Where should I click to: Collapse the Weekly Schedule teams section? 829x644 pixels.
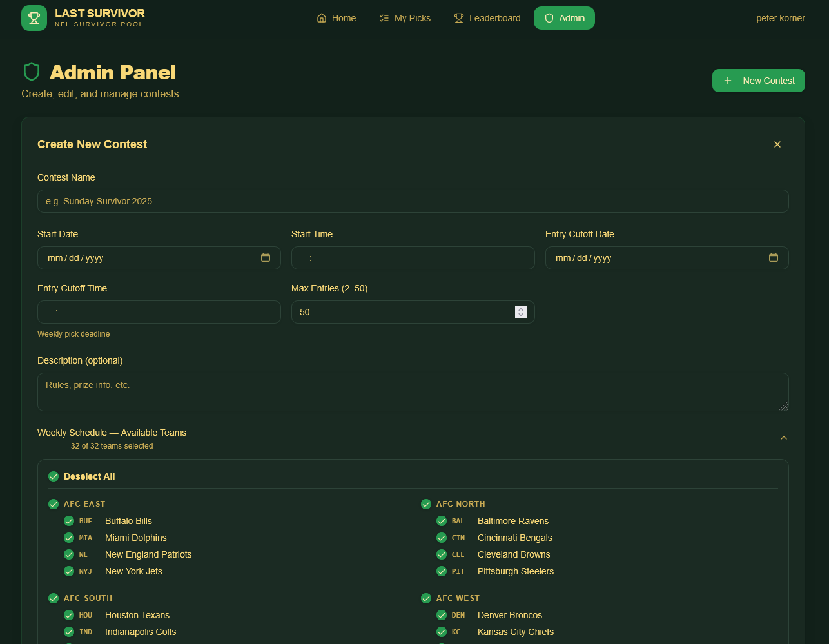pos(784,438)
